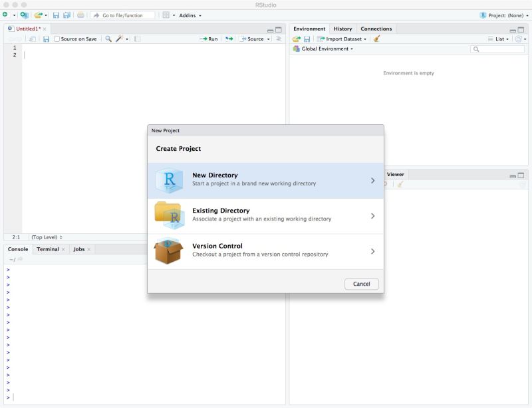
Task: Open the Source options dropdown arrow
Action: tap(269, 39)
